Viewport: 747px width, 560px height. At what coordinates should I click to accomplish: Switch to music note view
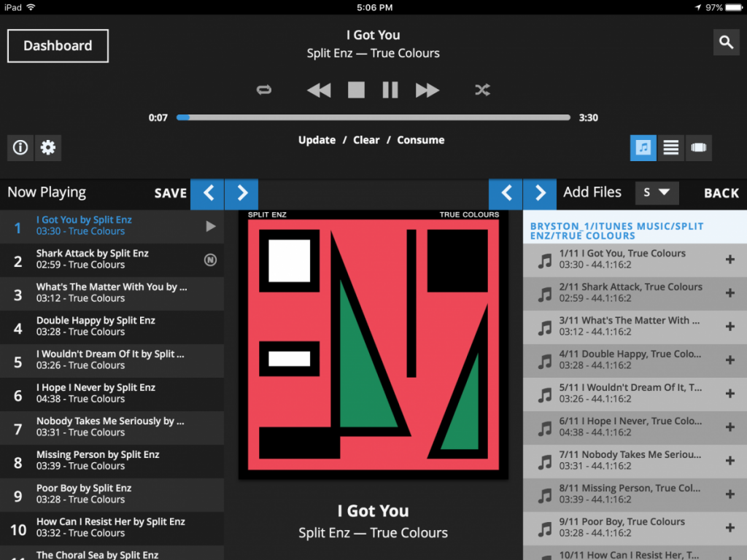(643, 147)
